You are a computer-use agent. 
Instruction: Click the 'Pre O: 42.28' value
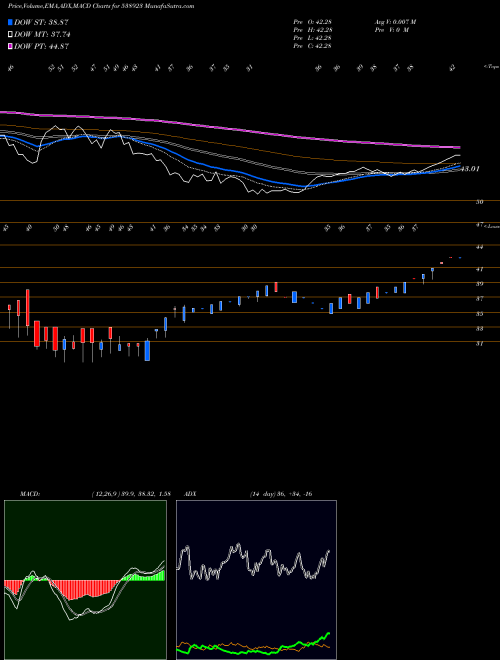coord(312,22)
